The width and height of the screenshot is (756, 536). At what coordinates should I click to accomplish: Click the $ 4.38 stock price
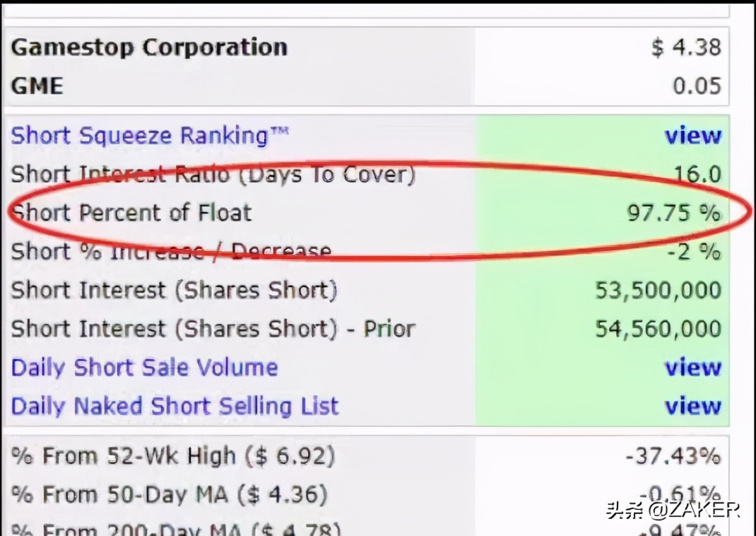coord(686,47)
